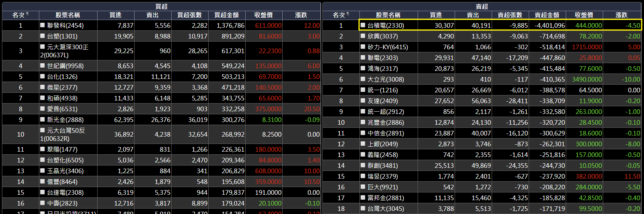Open stock 巨大(9921)
Viewport: 644px width, 214px height.
click(383, 187)
